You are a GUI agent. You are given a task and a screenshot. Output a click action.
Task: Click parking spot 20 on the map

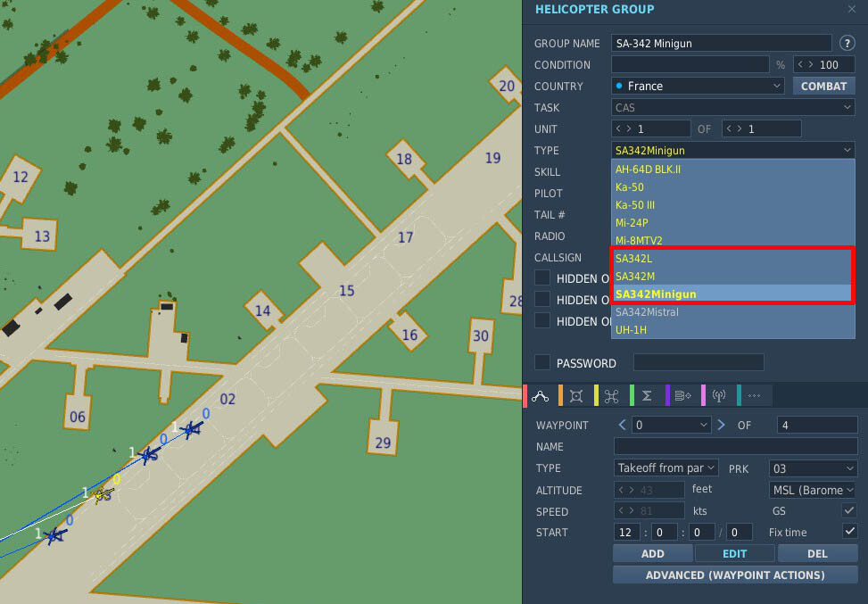pos(507,86)
